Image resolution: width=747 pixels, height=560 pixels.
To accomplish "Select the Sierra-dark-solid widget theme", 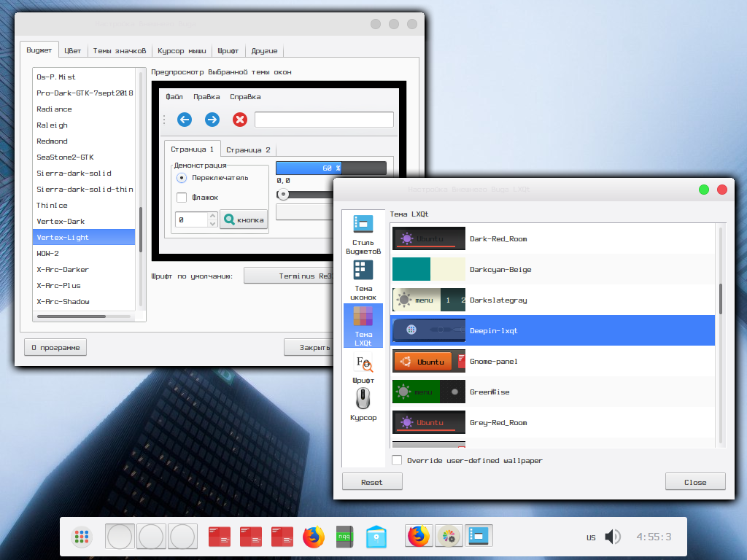I will 84,174.
